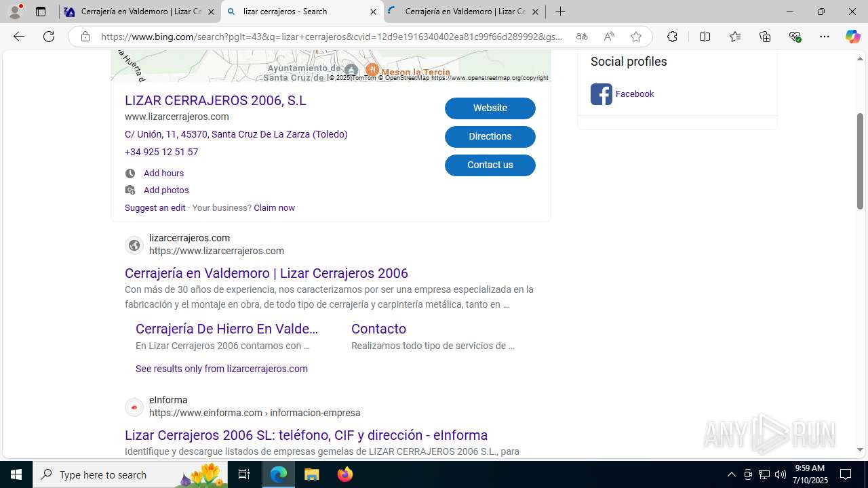
Task: Click the Facebook logo icon
Action: [601, 94]
